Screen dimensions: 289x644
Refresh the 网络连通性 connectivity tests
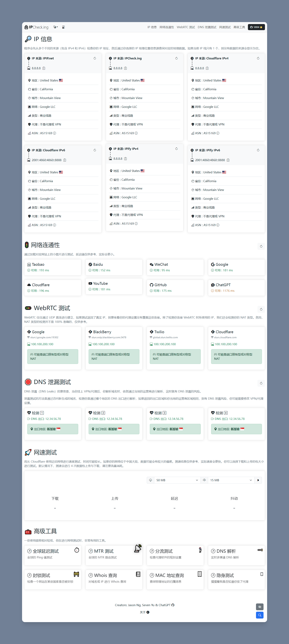(x=261, y=246)
